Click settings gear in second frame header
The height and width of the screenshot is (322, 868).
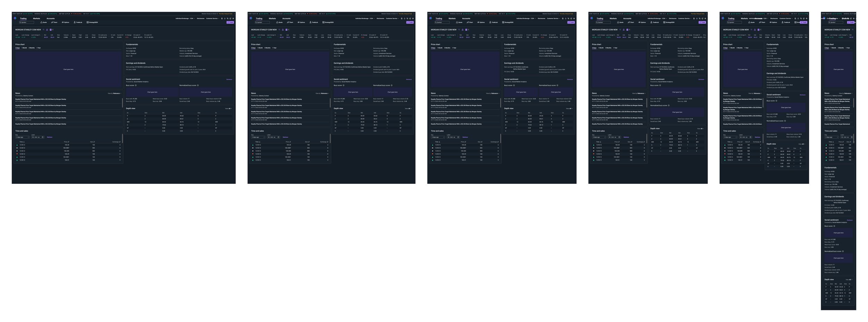[413, 18]
